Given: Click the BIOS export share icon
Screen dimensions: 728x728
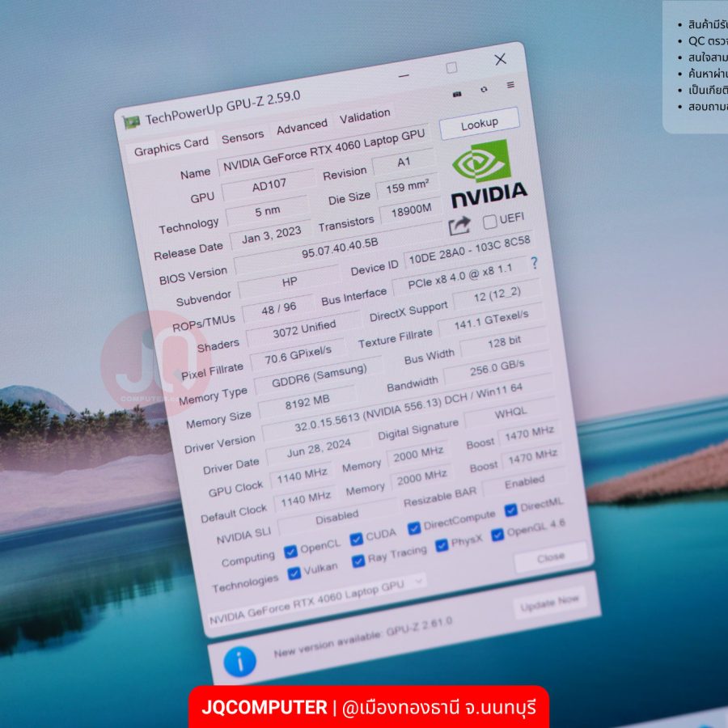Looking at the screenshot, I should pyautogui.click(x=459, y=226).
